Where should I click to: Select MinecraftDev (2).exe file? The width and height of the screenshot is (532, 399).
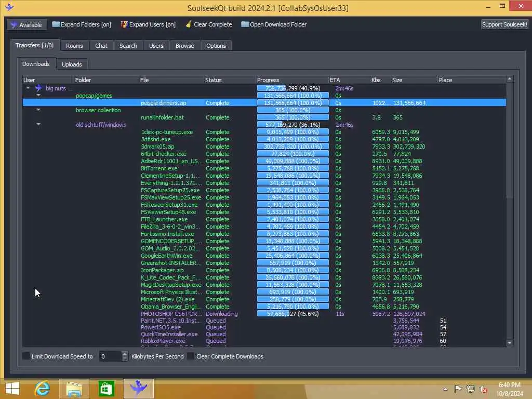[x=168, y=299]
